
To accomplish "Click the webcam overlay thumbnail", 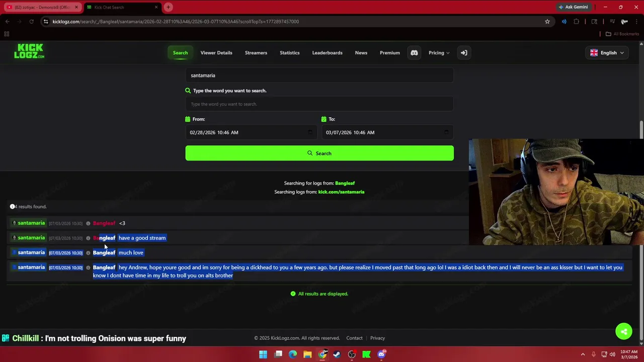I will [x=556, y=192].
